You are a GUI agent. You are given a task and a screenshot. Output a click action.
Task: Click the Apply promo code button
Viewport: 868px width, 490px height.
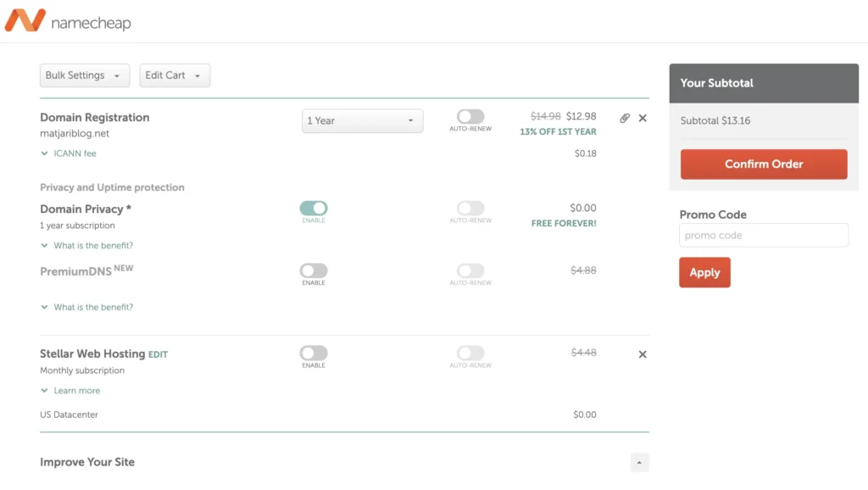704,272
